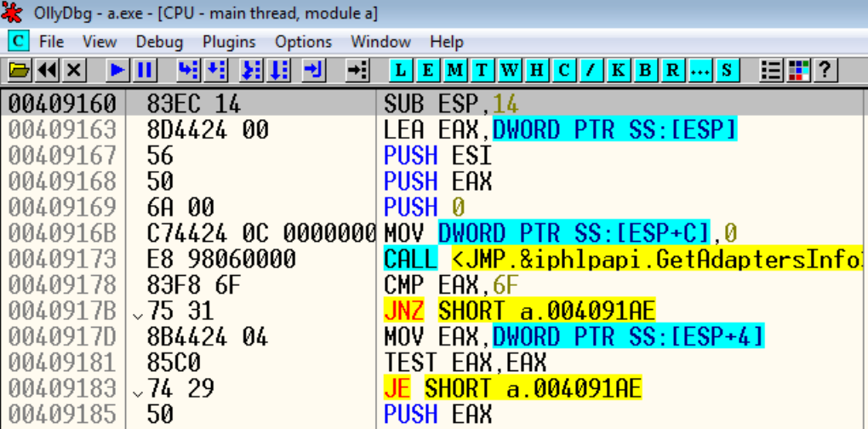The height and width of the screenshot is (429, 868).
Task: Click hex bytes 75 31
Action: [x=180, y=311]
